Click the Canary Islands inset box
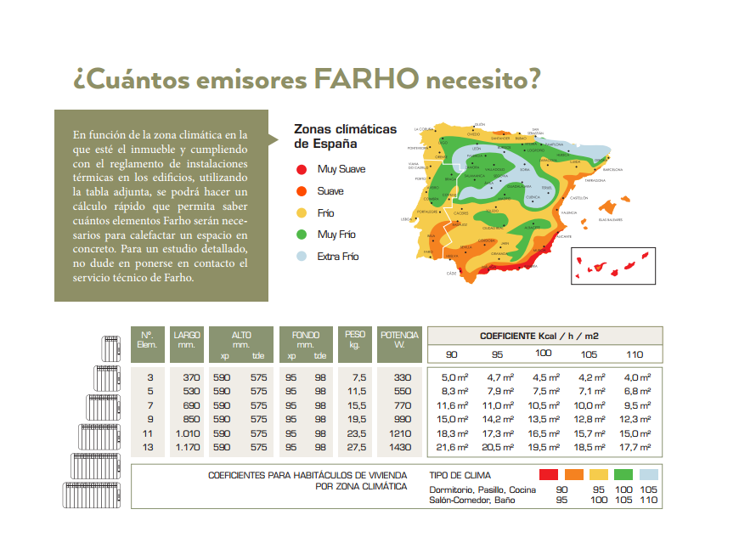This screenshot has width=739, height=560. pos(613,266)
